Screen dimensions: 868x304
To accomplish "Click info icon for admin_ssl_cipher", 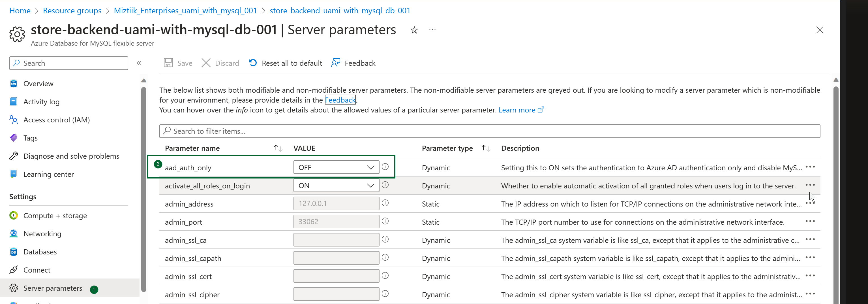I will pyautogui.click(x=385, y=294).
